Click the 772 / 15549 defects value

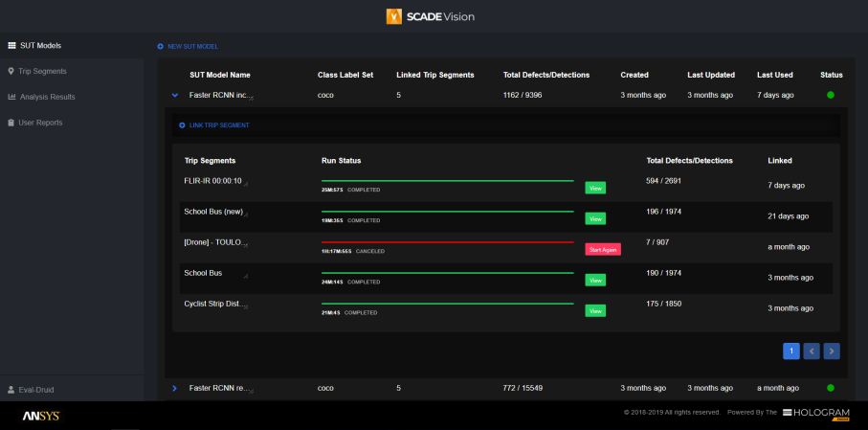(x=523, y=389)
